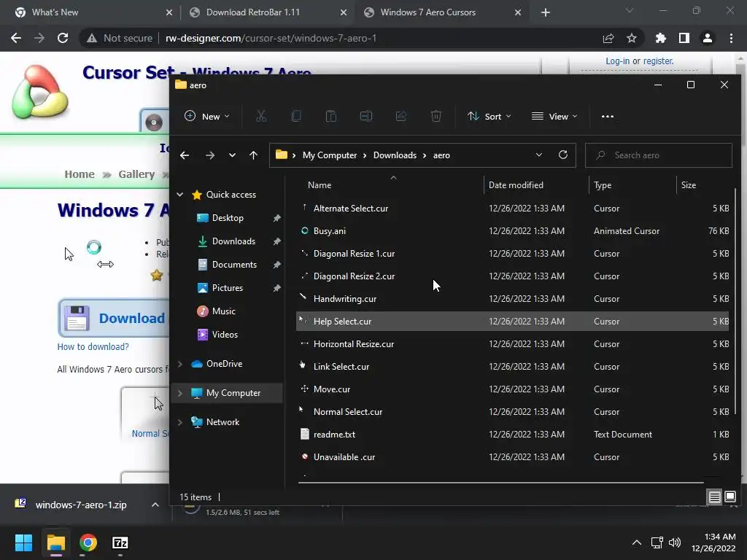The image size is (747, 560).
Task: Click Home breadcrumb on webpage
Action: pos(80,174)
